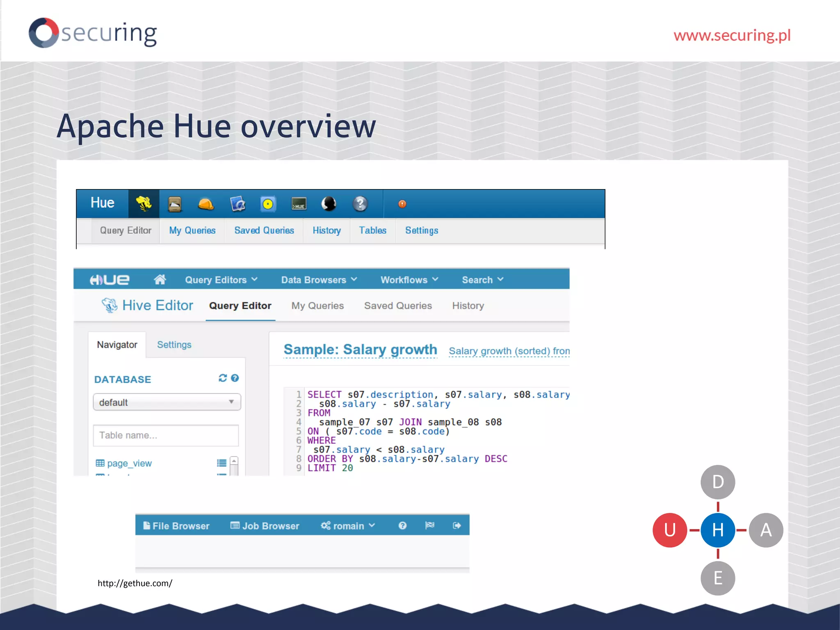This screenshot has width=840, height=630.
Task: Expand the Data Browsers dropdown menu
Action: [x=319, y=280]
